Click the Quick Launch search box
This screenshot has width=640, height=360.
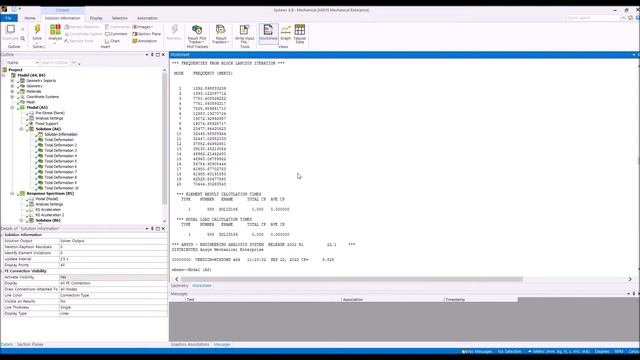593,18
